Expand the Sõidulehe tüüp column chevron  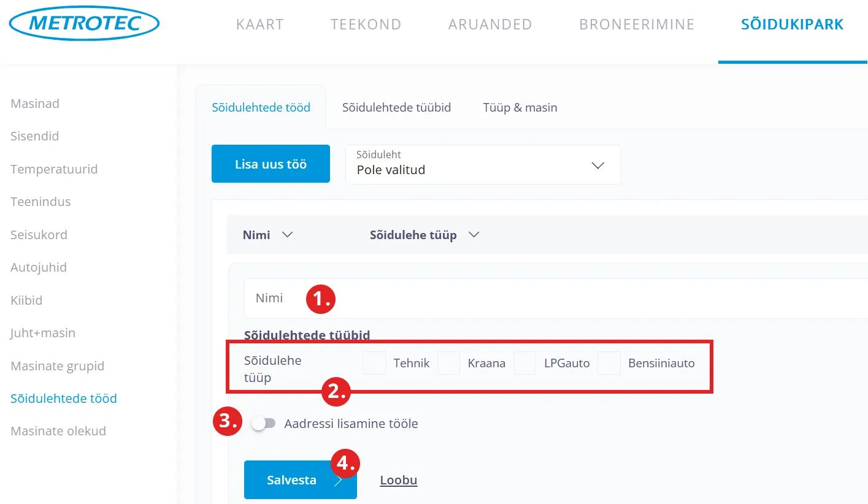point(473,235)
